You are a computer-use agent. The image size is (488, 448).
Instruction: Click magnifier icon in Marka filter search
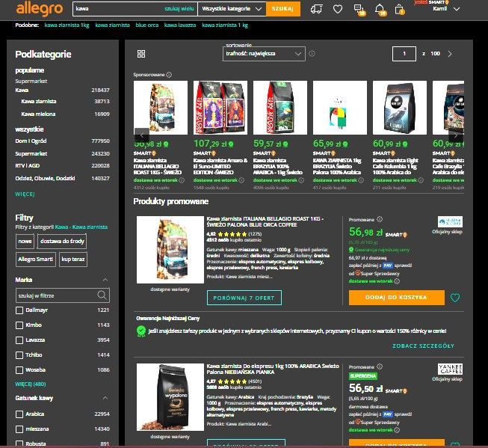[x=102, y=295]
